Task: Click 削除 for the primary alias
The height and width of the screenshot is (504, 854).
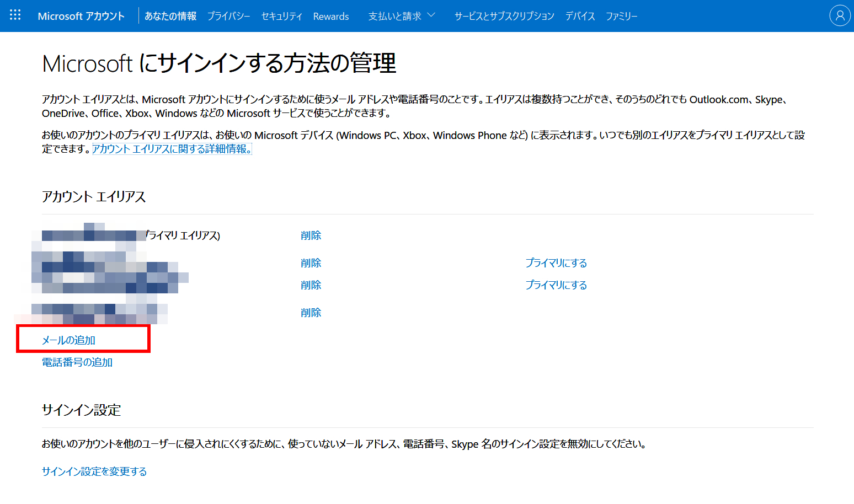Action: tap(311, 235)
